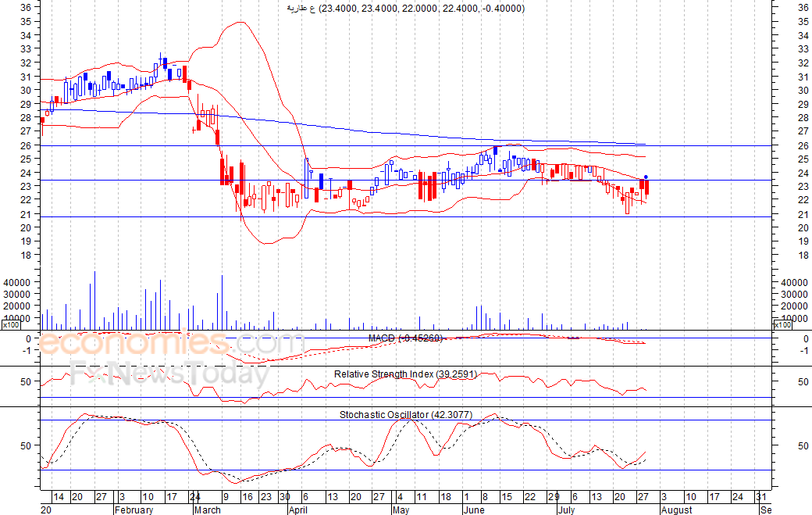This screenshot has height=515, width=812.
Task: Select the July month label
Action: pos(567,510)
